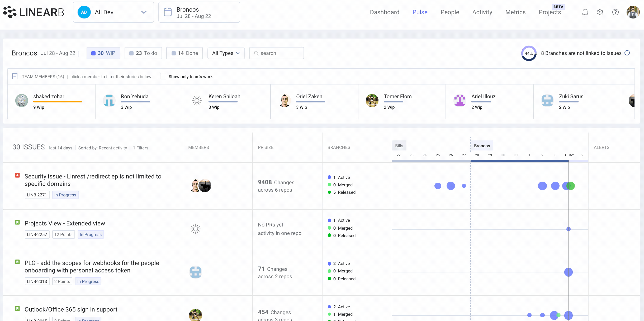Click the green story icon for Outlook/Office 365
Image resolution: width=644 pixels, height=321 pixels.
[x=17, y=308]
